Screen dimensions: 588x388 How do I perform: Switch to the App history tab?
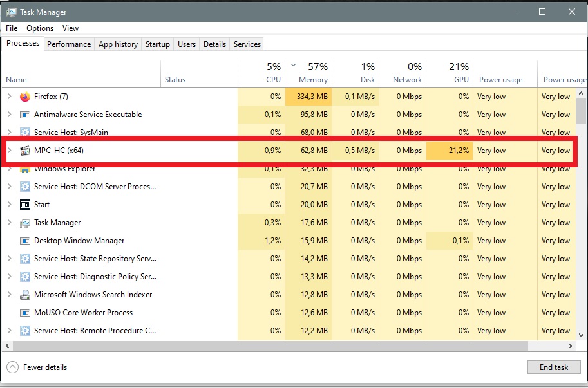coord(118,44)
